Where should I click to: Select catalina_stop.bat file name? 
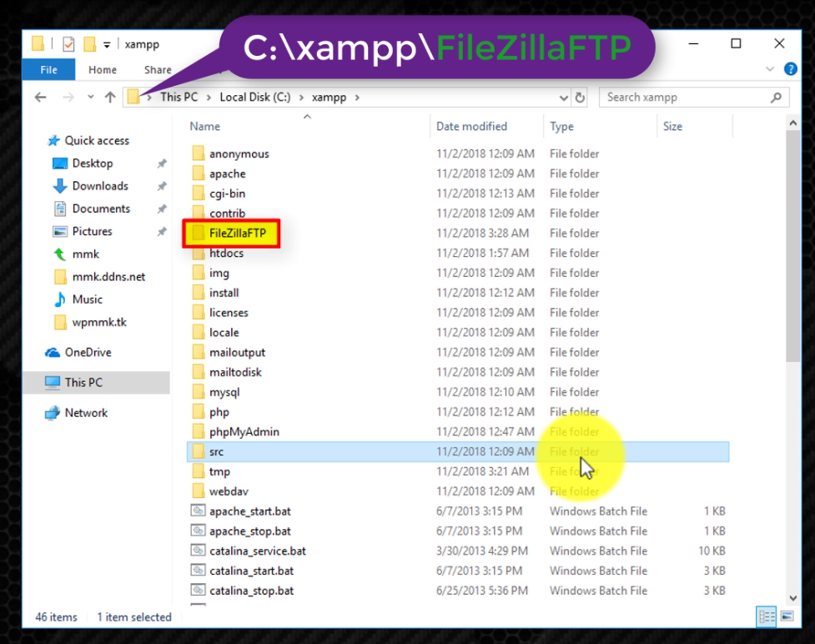coord(252,591)
